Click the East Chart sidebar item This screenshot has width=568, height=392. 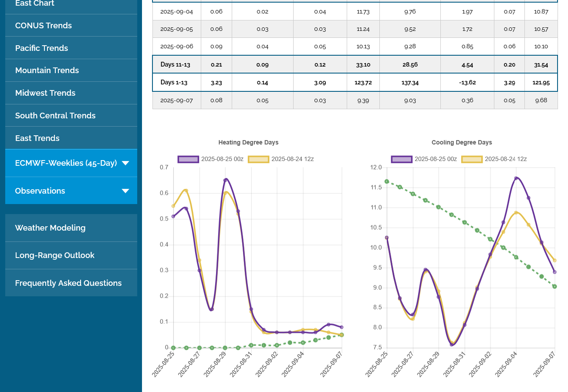click(x=35, y=3)
